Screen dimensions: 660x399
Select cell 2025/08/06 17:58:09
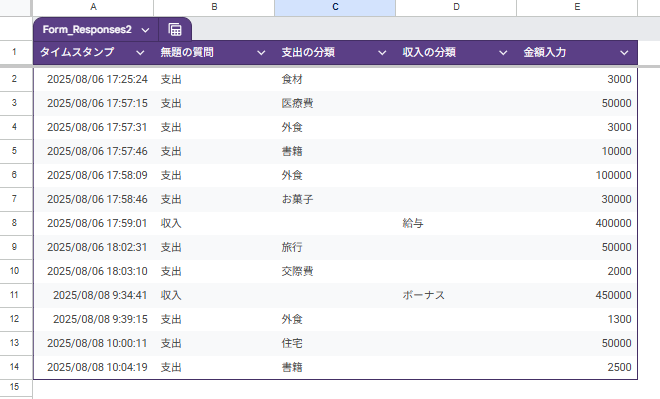tap(93, 175)
